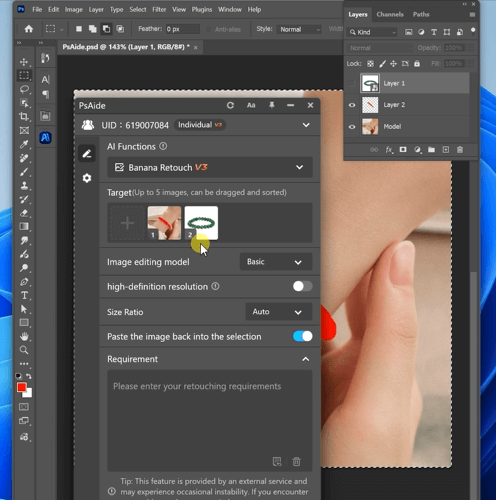This screenshot has width=496, height=500.
Task: Select the Eraser tool
Action: pos(24,213)
